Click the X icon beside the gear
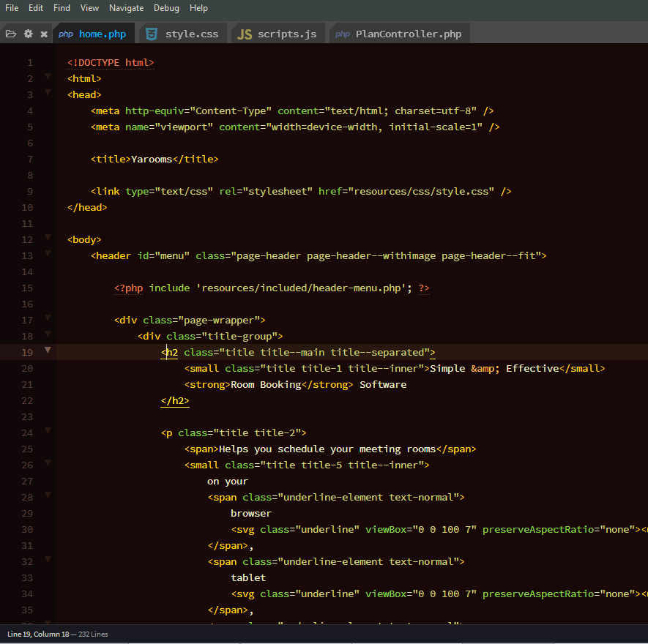 44,34
